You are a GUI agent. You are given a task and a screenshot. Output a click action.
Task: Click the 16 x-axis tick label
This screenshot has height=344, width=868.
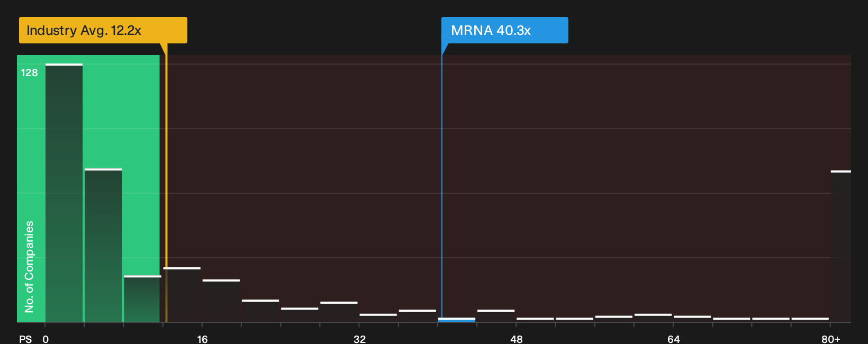tap(202, 339)
